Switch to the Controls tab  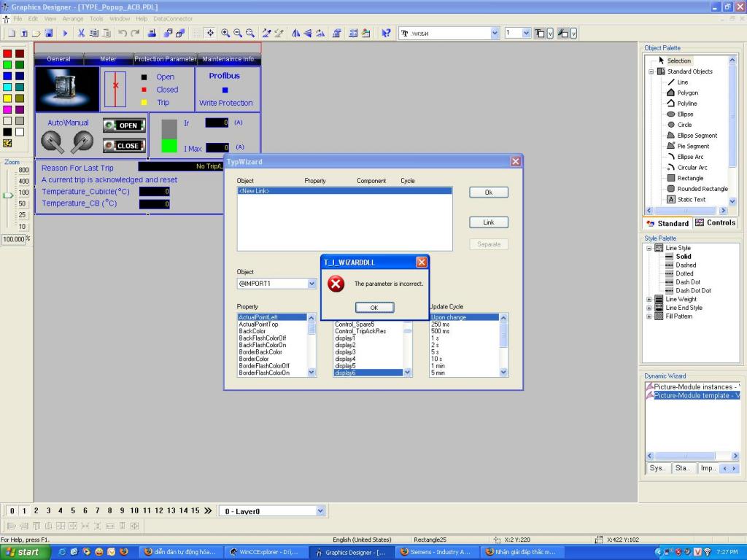coord(715,223)
